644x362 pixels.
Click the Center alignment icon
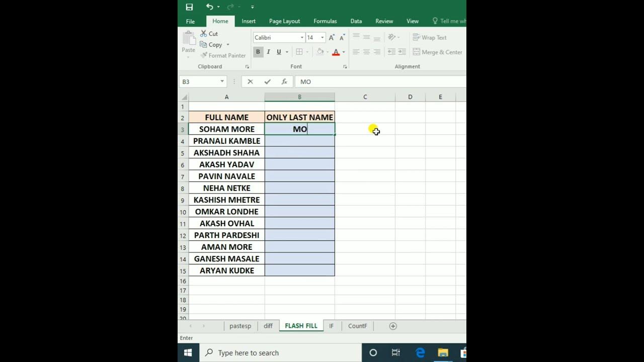[x=366, y=52]
